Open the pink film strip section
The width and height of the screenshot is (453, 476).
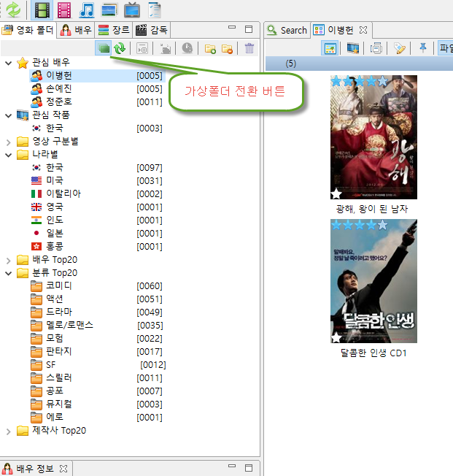(x=64, y=9)
